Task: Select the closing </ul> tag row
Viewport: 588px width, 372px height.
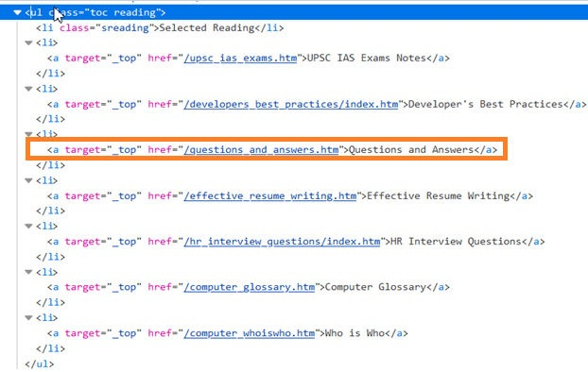Action: point(40,364)
